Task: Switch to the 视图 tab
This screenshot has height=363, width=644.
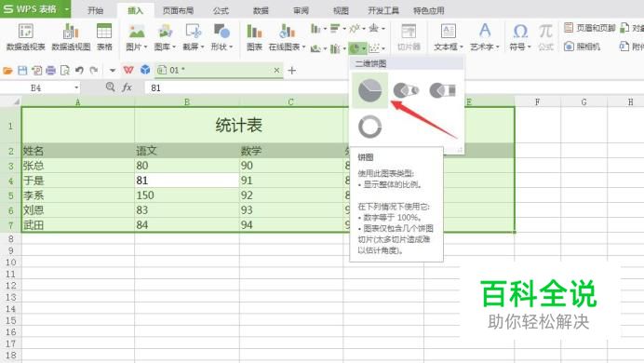Action: point(341,10)
